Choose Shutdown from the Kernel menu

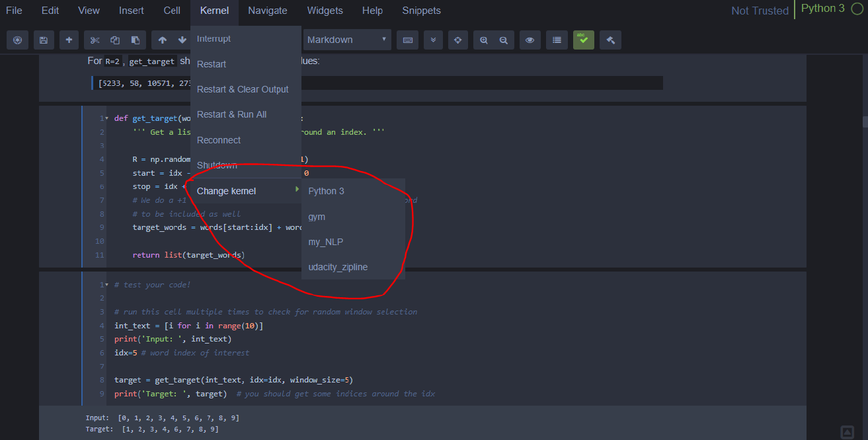246,165
